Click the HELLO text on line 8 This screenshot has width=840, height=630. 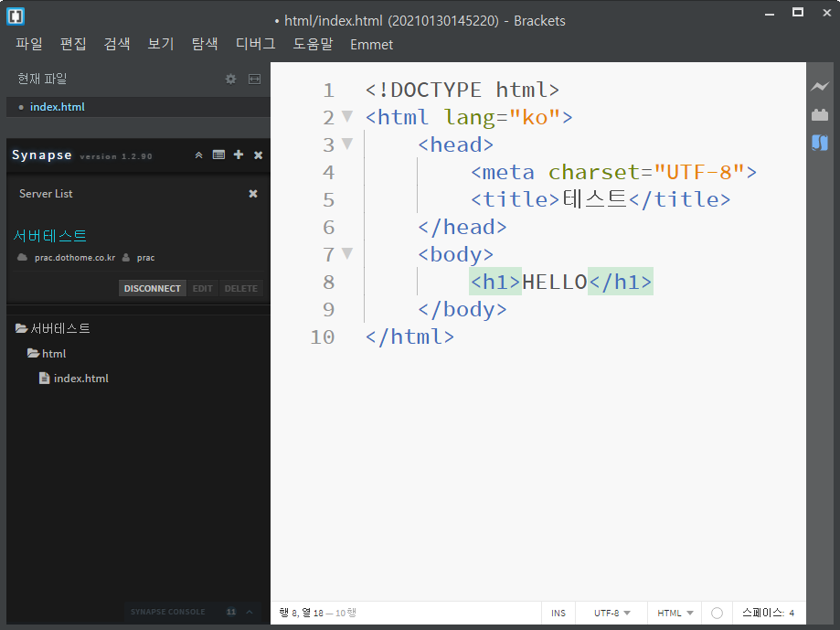click(x=555, y=282)
